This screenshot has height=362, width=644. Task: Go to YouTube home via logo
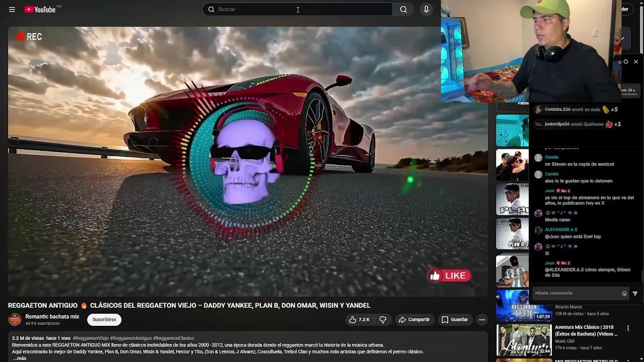[x=40, y=10]
